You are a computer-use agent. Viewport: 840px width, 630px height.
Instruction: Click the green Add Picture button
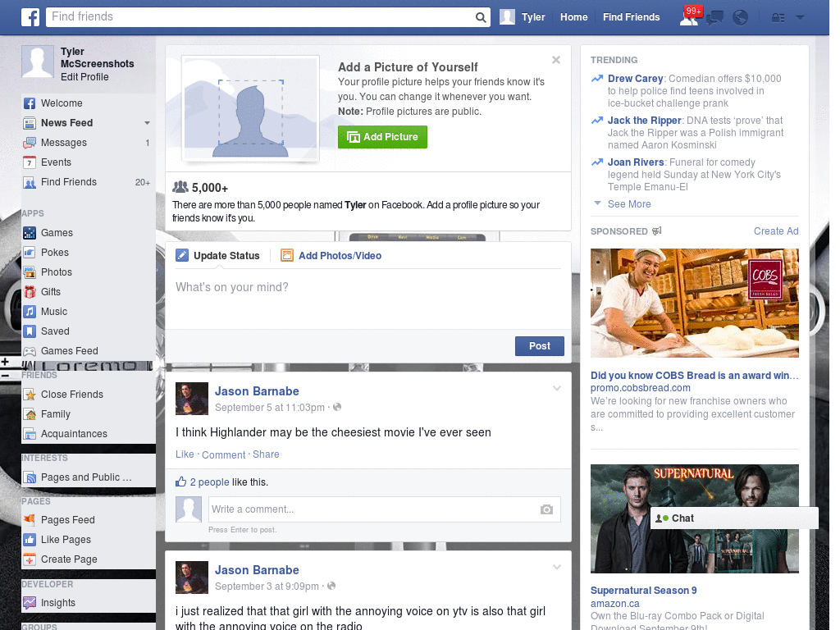382,137
